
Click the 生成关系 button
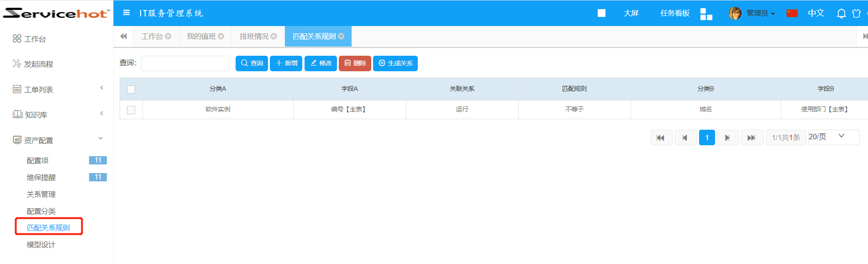coord(395,63)
